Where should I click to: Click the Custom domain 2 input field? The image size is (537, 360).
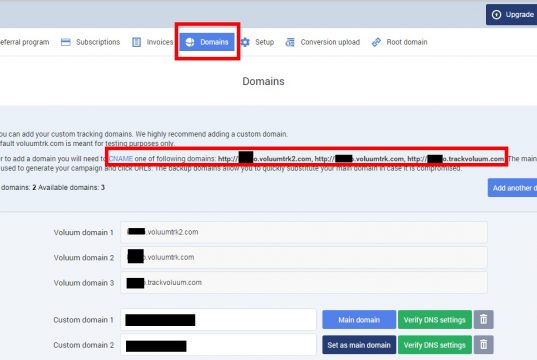218,345
